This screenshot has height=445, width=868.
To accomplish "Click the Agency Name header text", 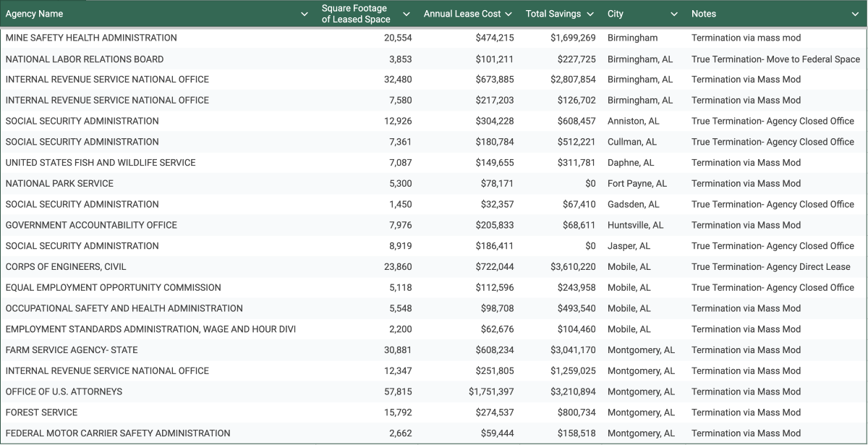I will pos(35,14).
